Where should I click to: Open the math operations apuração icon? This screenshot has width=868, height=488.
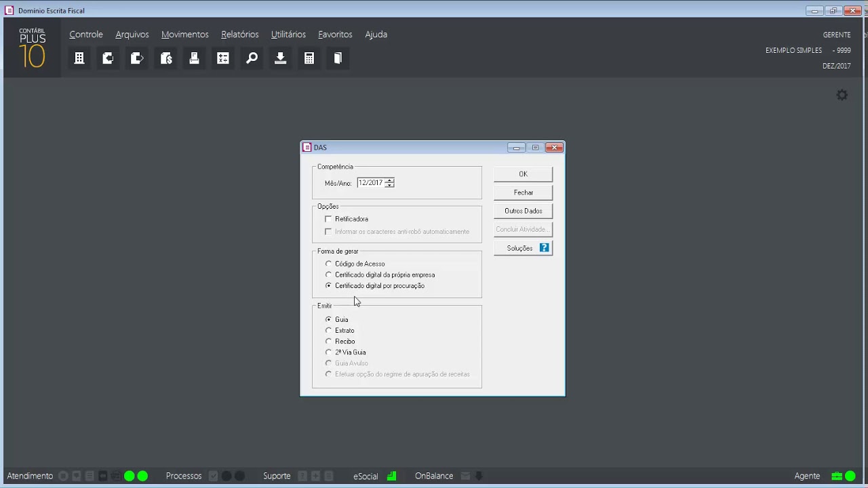click(x=223, y=58)
